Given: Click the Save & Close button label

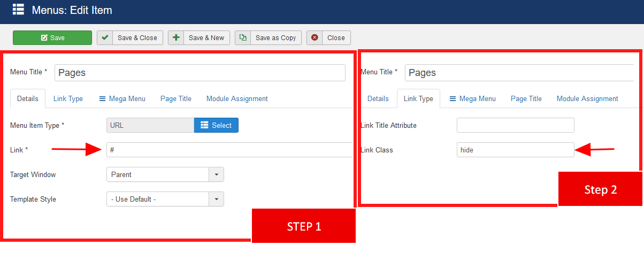Looking at the screenshot, I should tap(137, 37).
